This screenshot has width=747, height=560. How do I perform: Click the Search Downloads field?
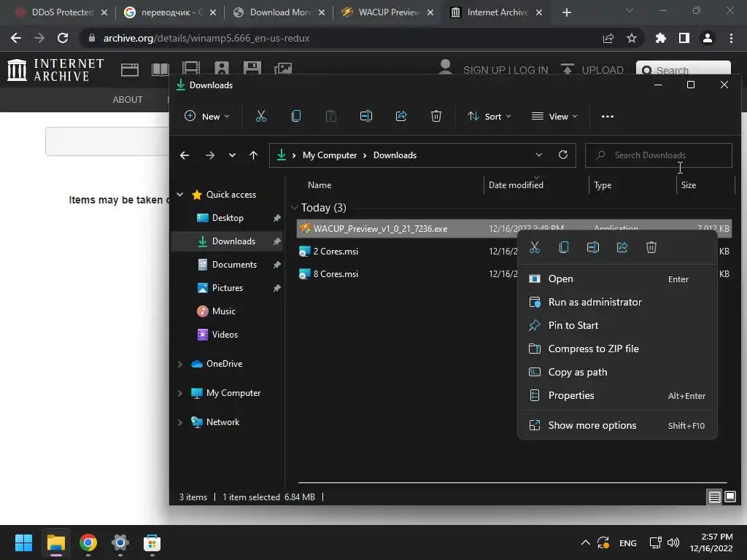[x=659, y=155]
